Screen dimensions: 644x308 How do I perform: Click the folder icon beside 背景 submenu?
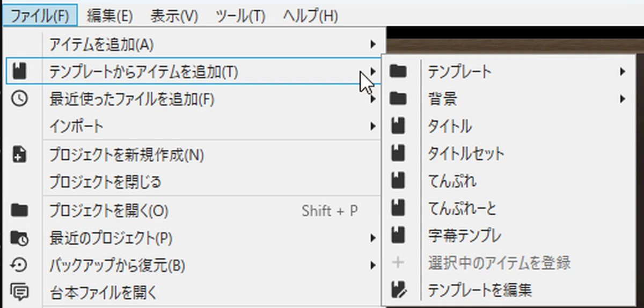tap(398, 99)
